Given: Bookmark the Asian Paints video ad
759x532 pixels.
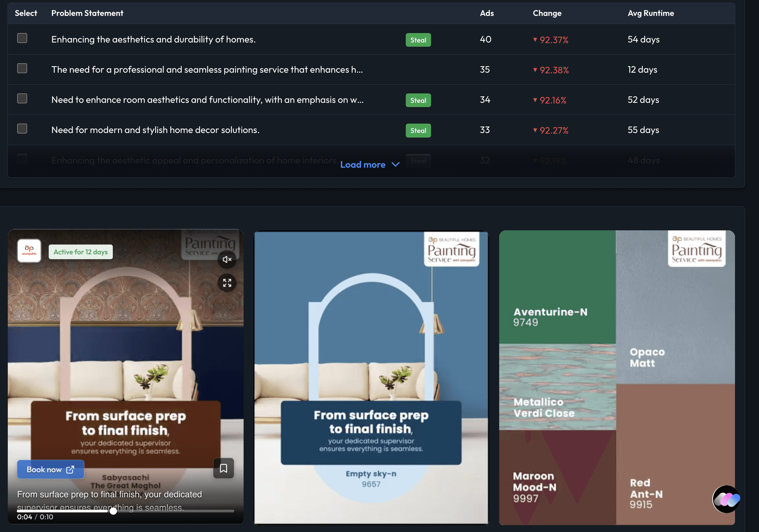Looking at the screenshot, I should pos(223,468).
